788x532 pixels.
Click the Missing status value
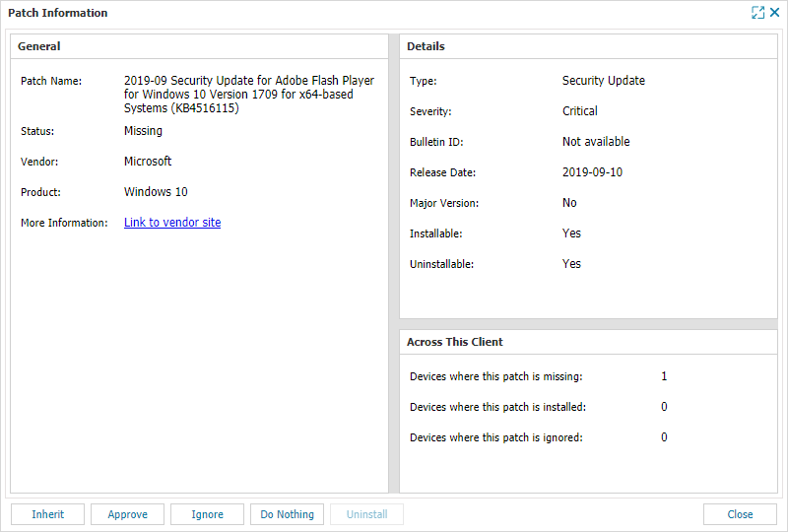point(143,131)
